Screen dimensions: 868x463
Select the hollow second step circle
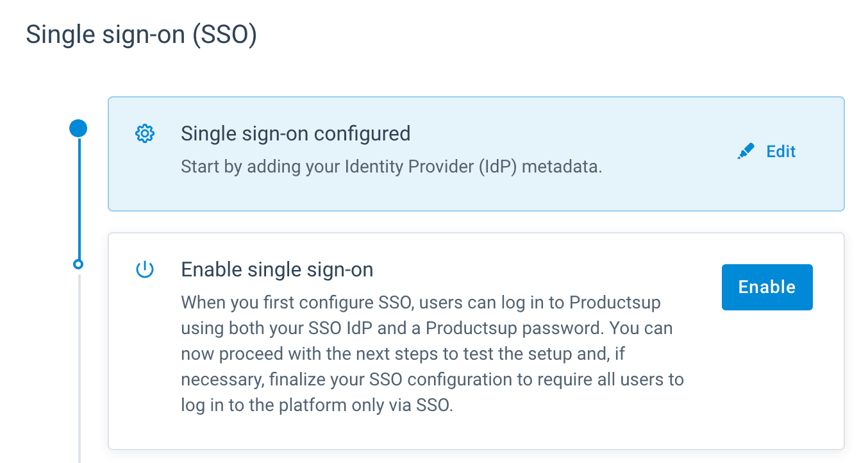tap(78, 264)
